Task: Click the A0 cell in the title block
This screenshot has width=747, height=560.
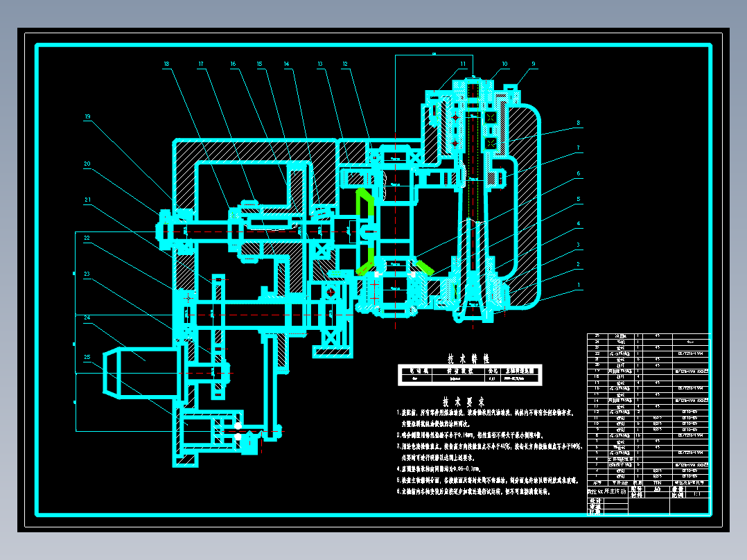Action: 658,489
